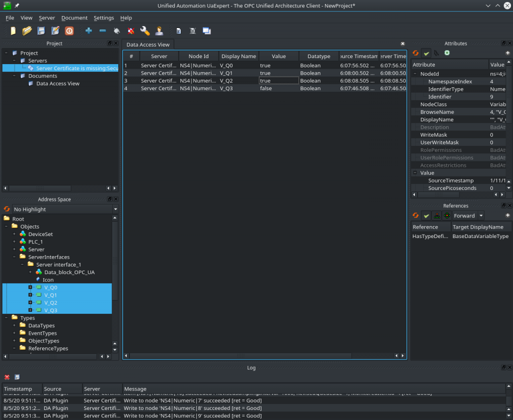Click the plus icon in Attributes panel
513x420 pixels.
pyautogui.click(x=507, y=53)
